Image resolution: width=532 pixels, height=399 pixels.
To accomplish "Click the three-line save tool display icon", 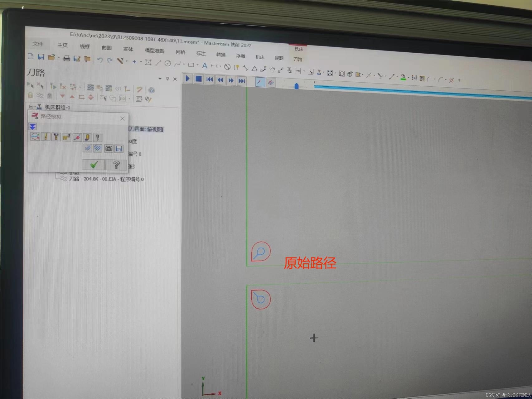I will click(98, 148).
